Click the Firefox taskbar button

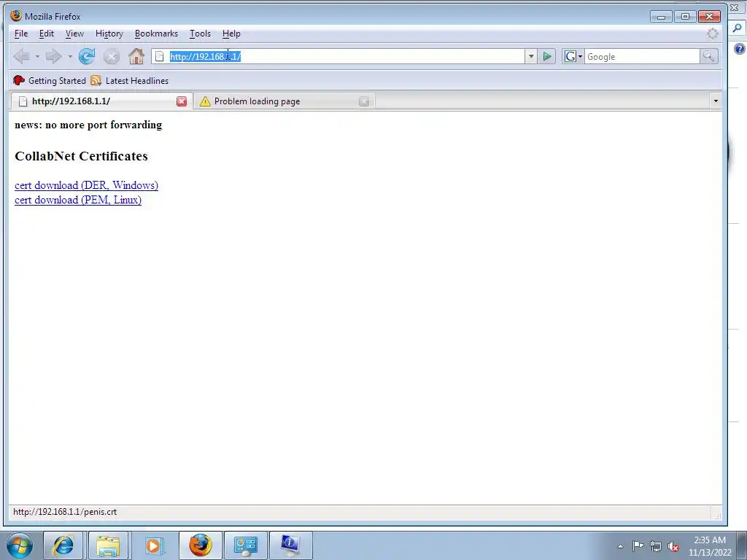coord(200,545)
